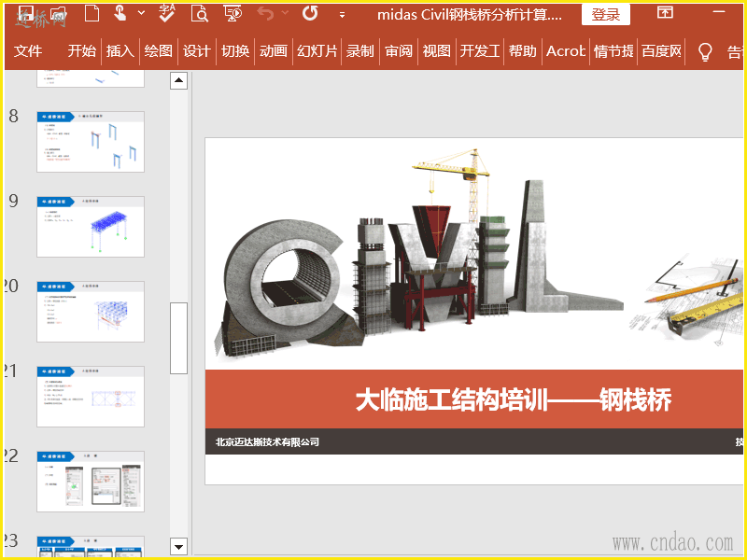Screen dimensions: 747x560
Task: Click the CIVIL construction image on slide
Action: (419, 255)
